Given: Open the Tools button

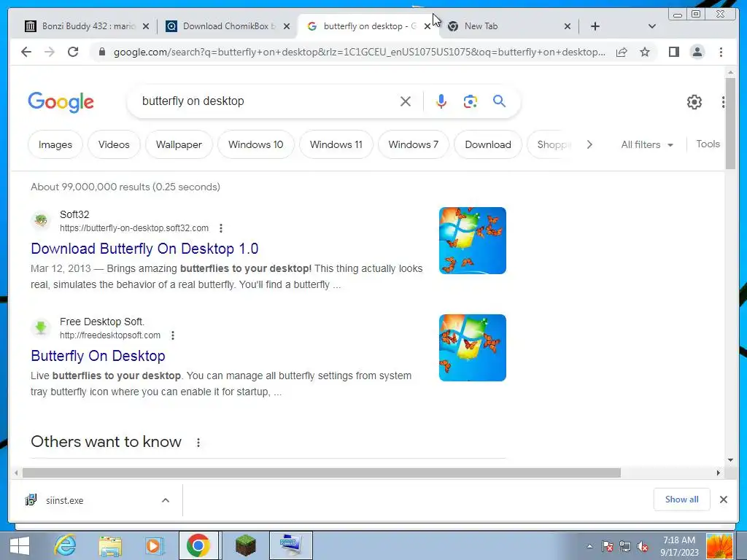Looking at the screenshot, I should click(x=708, y=144).
